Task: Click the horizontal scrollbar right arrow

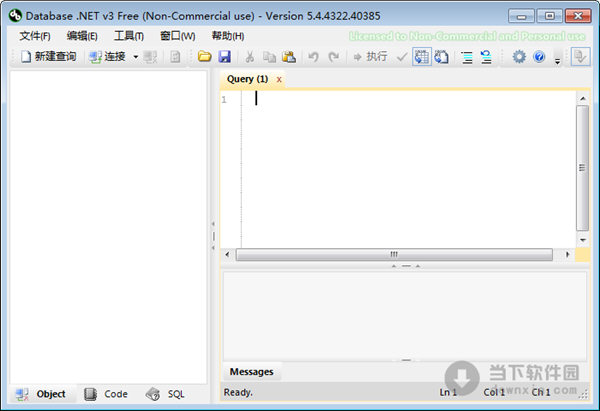Action: pyautogui.click(x=567, y=254)
